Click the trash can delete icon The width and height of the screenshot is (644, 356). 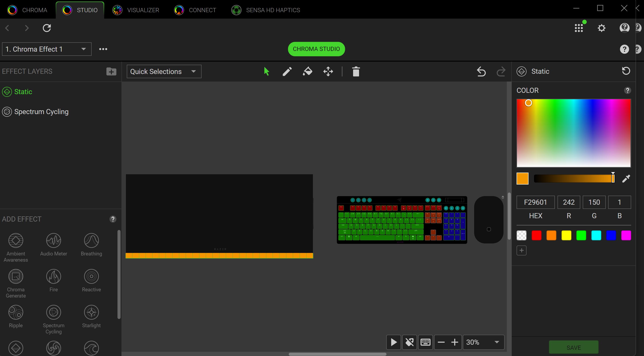[x=356, y=72]
